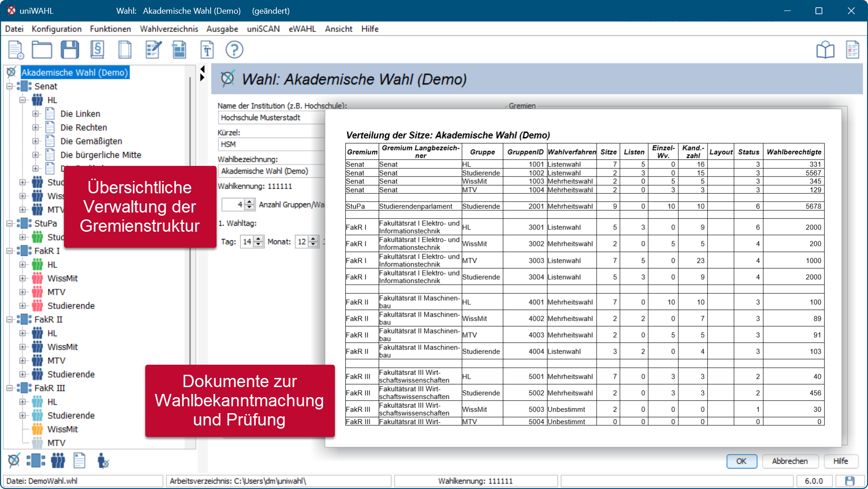Select MTV under FakR III
The width and height of the screenshot is (868, 489).
56,442
